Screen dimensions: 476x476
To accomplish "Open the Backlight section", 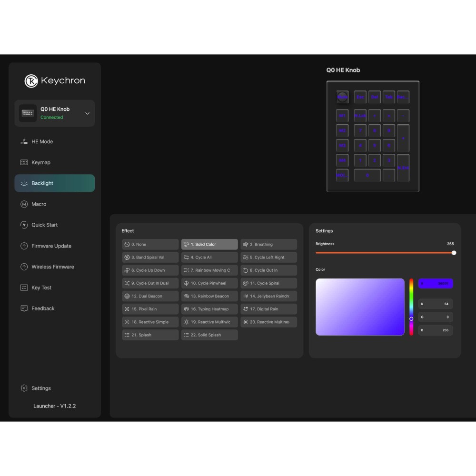I will click(x=55, y=183).
